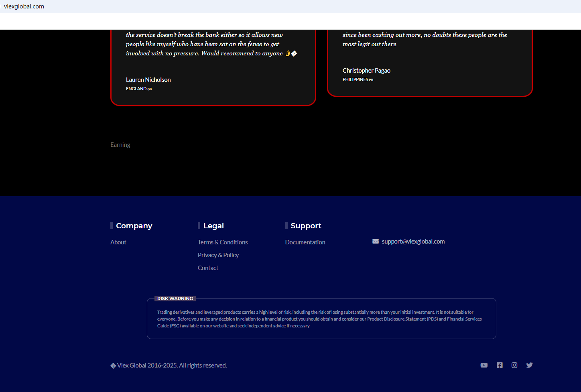This screenshot has width=581, height=392.
Task: Open the Facebook social icon
Action: (500, 365)
